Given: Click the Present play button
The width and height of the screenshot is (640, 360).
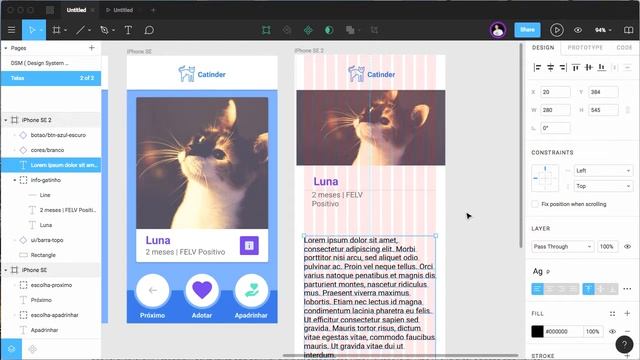Looking at the screenshot, I should point(556,30).
